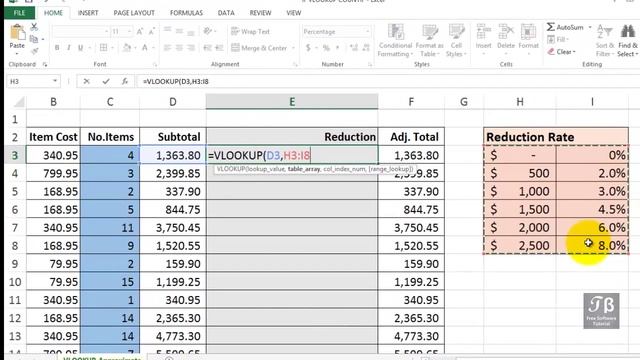Select column H header
Viewport: 640px width, 360px height.
(520, 102)
